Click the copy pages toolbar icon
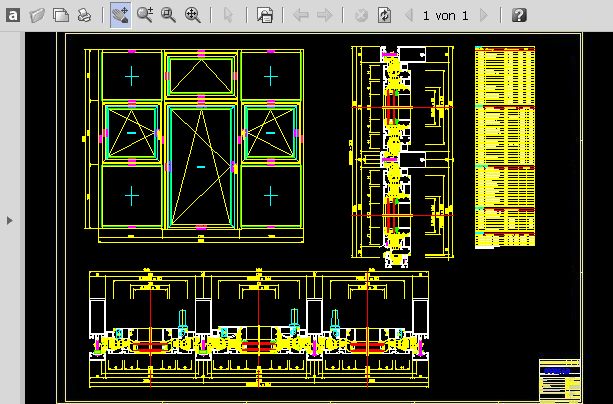Image resolution: width=613 pixels, height=404 pixels. (x=61, y=15)
